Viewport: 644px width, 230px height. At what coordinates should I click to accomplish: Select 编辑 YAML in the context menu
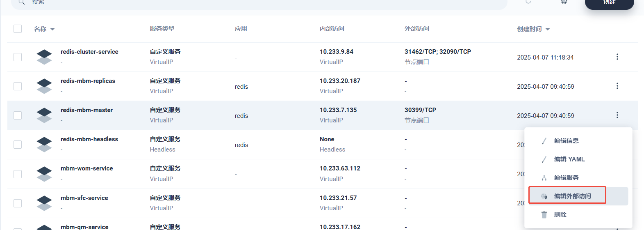pos(569,159)
